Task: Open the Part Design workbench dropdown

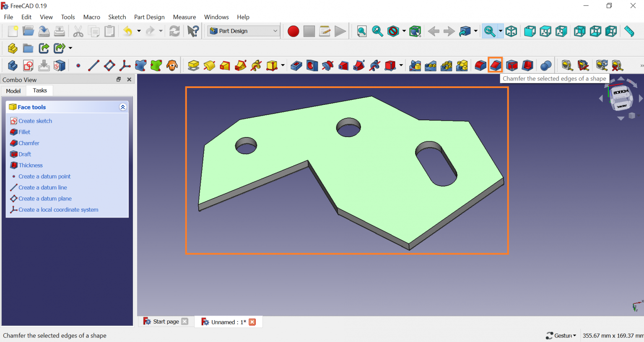Action: pos(244,31)
